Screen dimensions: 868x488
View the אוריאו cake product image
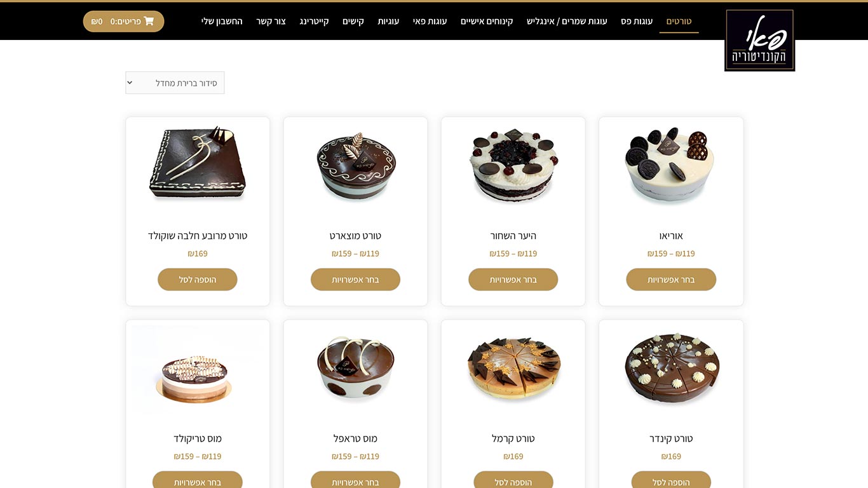(671, 166)
